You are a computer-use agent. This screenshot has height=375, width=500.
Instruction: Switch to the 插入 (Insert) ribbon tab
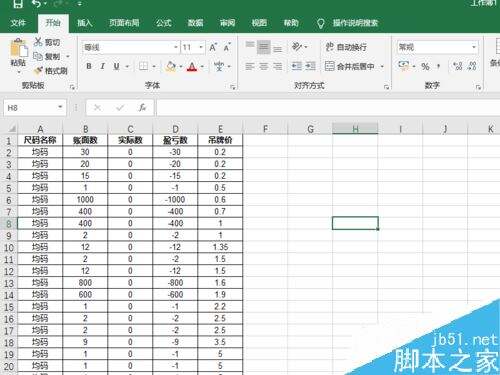tap(84, 23)
